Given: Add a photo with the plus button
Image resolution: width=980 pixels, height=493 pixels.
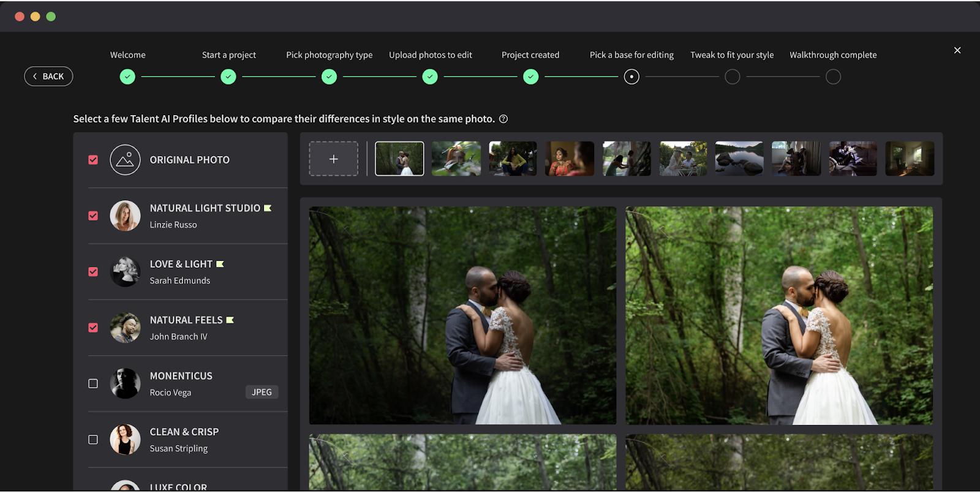Looking at the screenshot, I should point(334,159).
